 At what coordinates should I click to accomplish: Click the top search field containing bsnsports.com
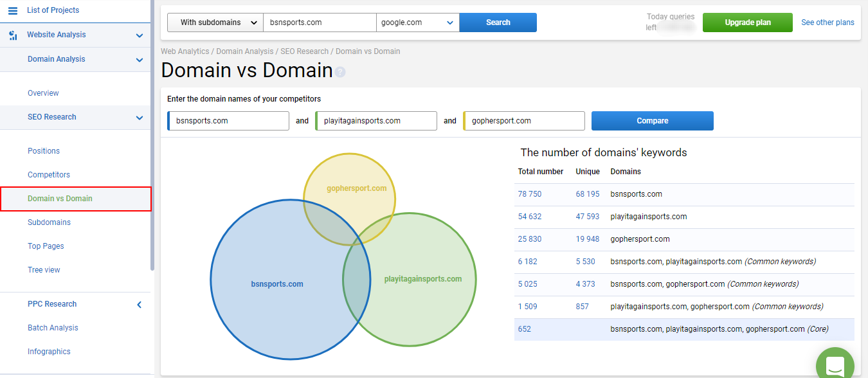pos(320,22)
